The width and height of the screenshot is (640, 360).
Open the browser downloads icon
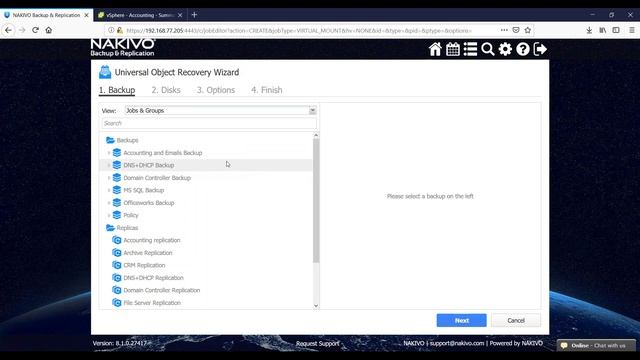[x=589, y=30]
